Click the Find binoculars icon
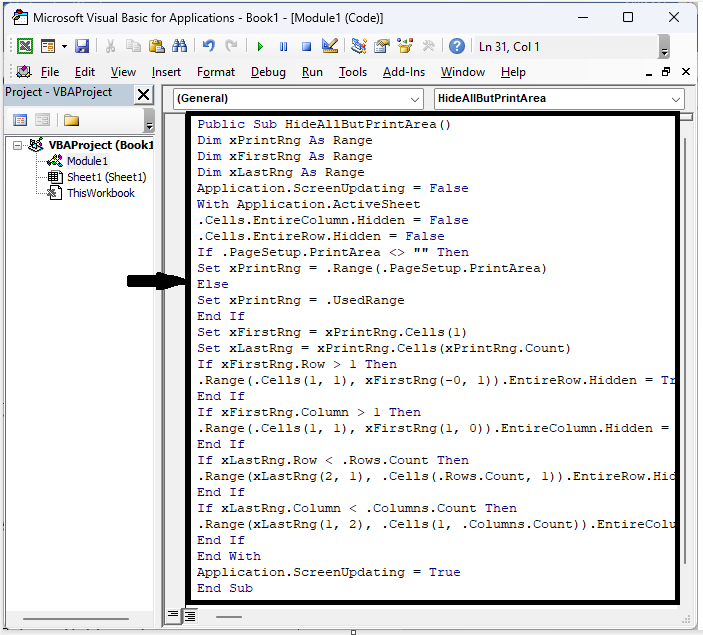 [180, 46]
